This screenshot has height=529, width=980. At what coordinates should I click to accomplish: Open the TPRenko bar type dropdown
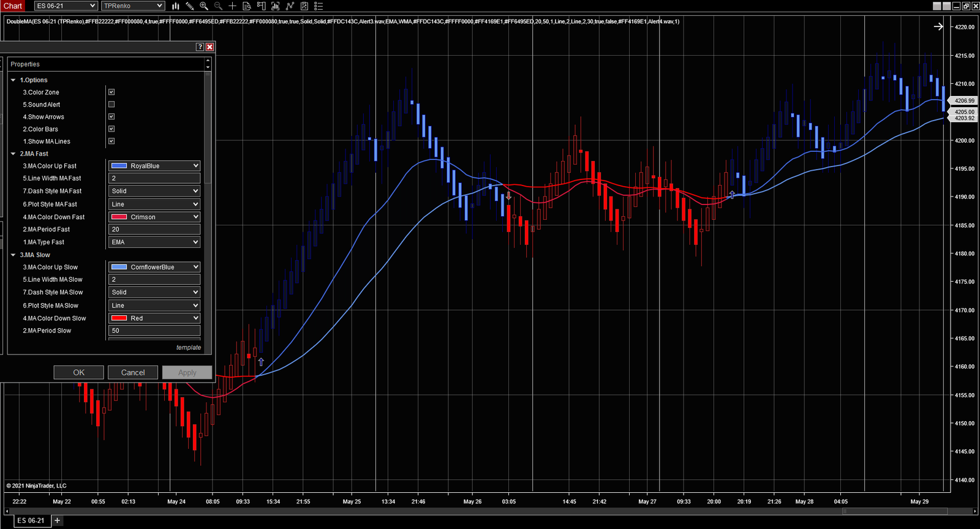click(x=133, y=6)
